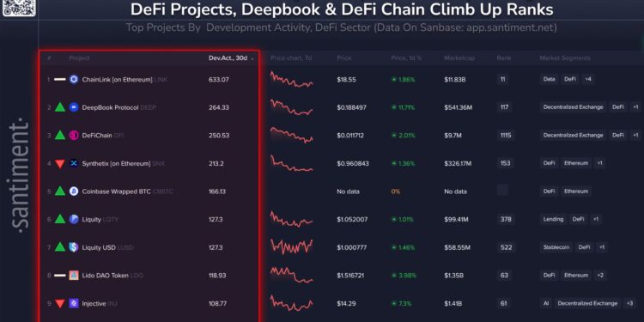Viewport: 644px width, 322px height.
Task: Click the Lending tag in Liquity row
Action: [x=553, y=219]
